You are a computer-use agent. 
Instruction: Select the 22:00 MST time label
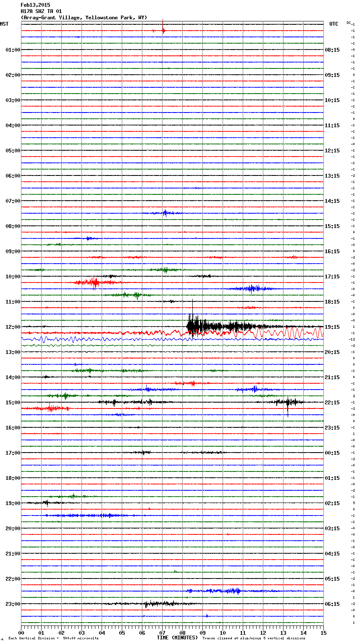point(13,579)
